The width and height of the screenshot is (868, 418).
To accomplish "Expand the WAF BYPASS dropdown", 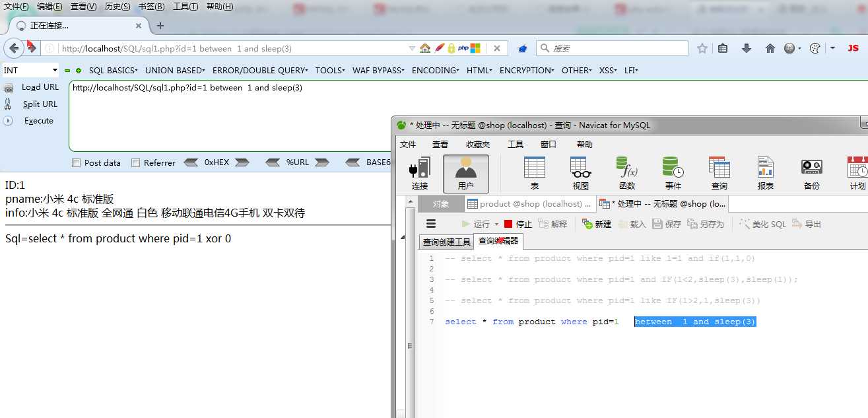I will [379, 70].
